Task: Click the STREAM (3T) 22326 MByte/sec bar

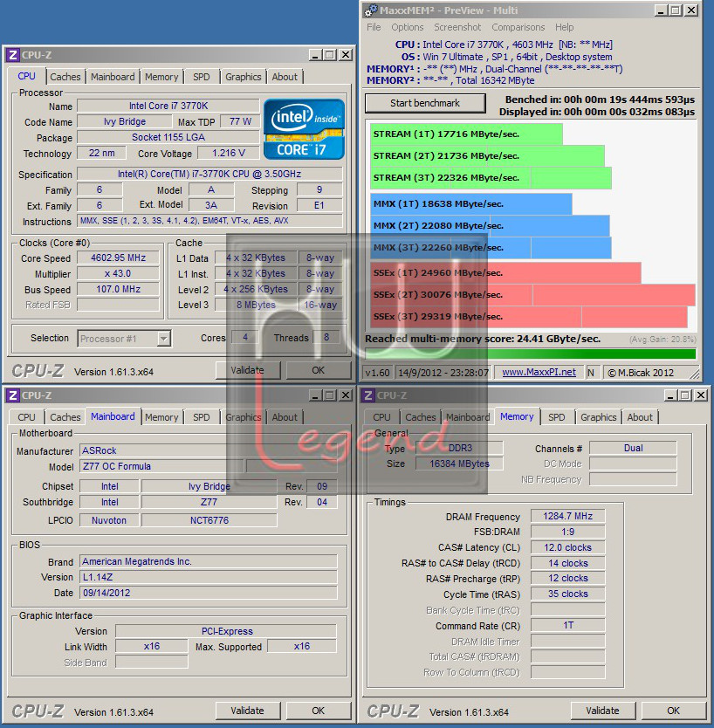Action: click(x=491, y=177)
